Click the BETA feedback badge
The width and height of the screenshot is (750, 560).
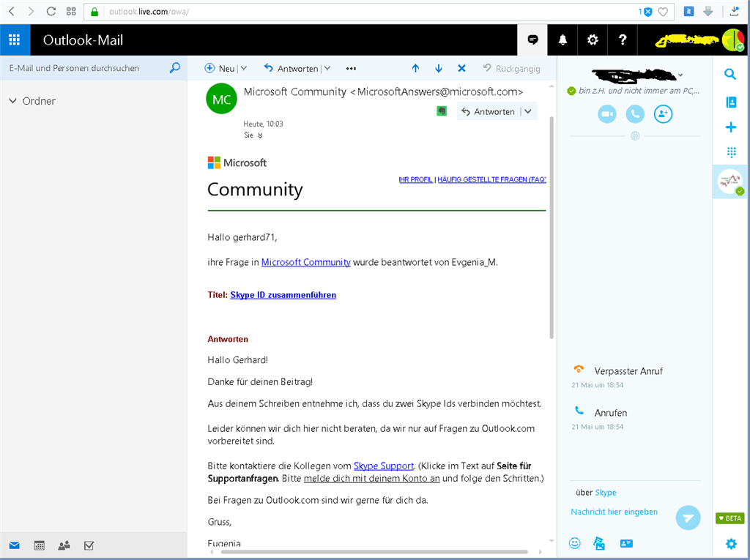click(x=730, y=518)
